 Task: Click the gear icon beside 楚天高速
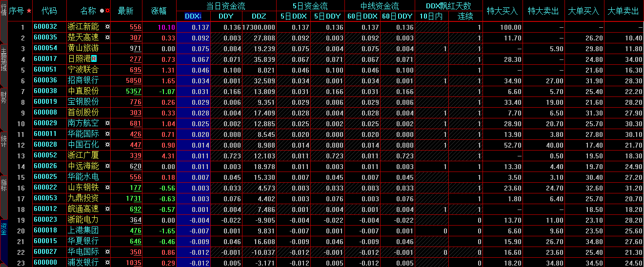(108, 38)
